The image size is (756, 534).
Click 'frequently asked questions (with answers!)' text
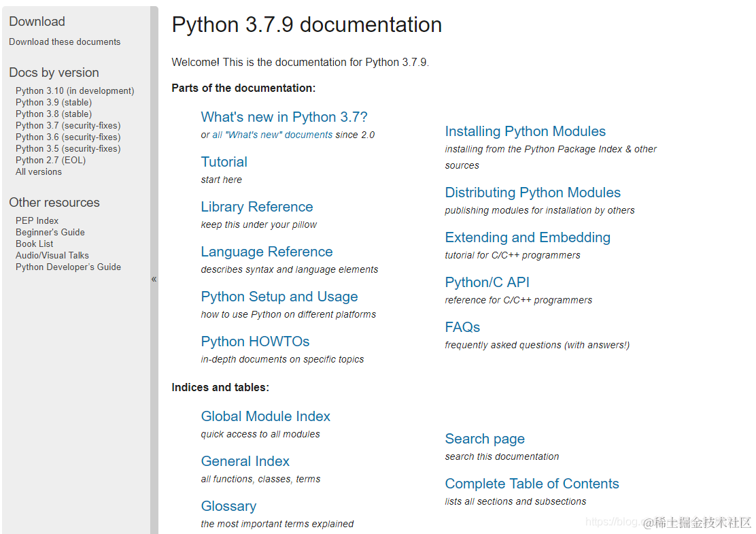(x=537, y=345)
